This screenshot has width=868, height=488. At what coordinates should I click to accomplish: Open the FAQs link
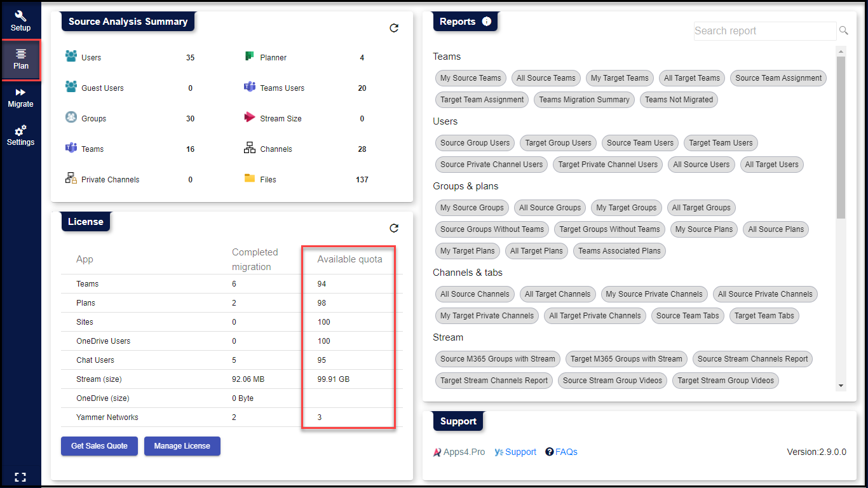pos(566,452)
